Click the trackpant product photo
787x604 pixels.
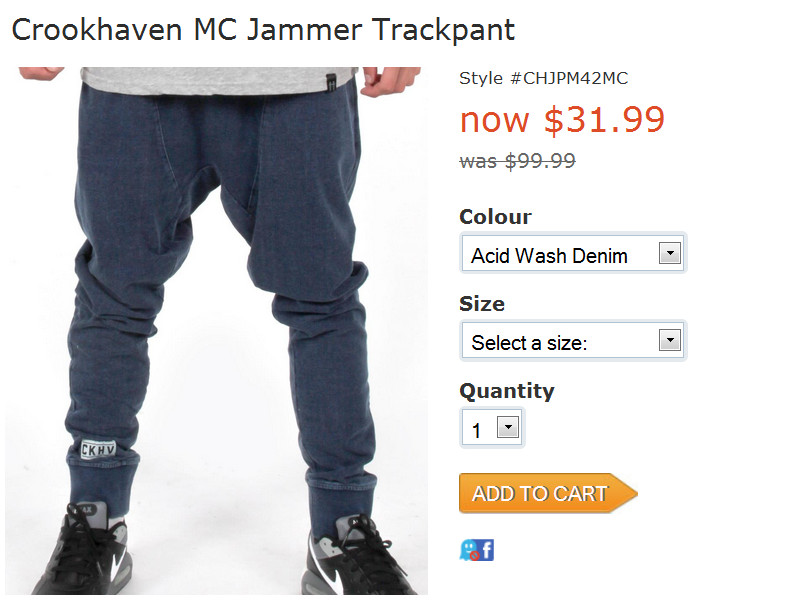(x=217, y=331)
